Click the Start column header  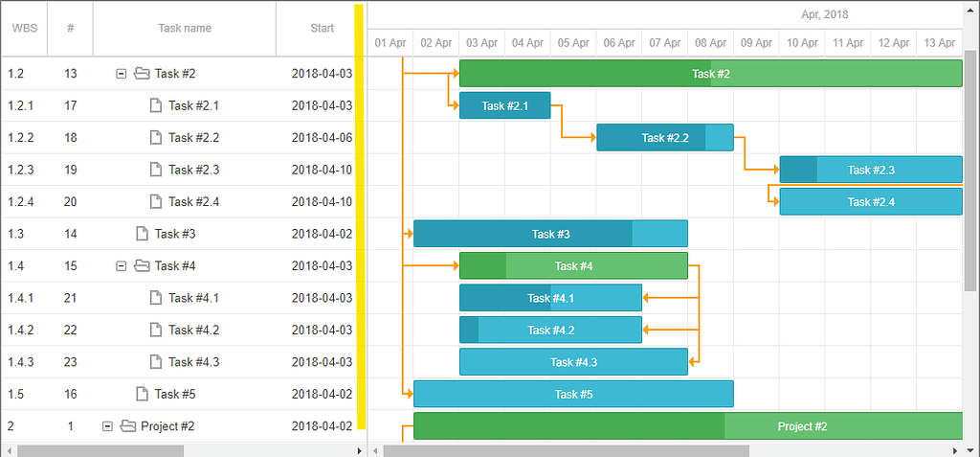(322, 28)
